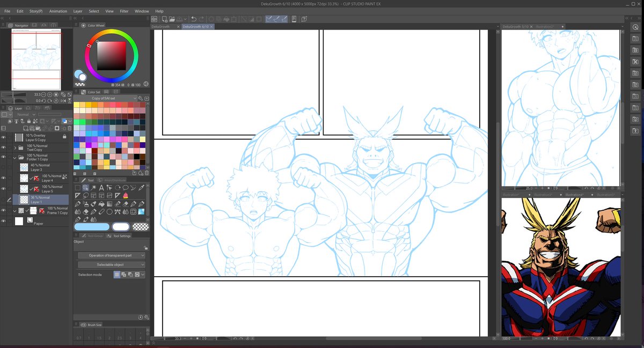The height and width of the screenshot is (348, 644).
Task: Select the Eyedropper tool
Action: 141,188
